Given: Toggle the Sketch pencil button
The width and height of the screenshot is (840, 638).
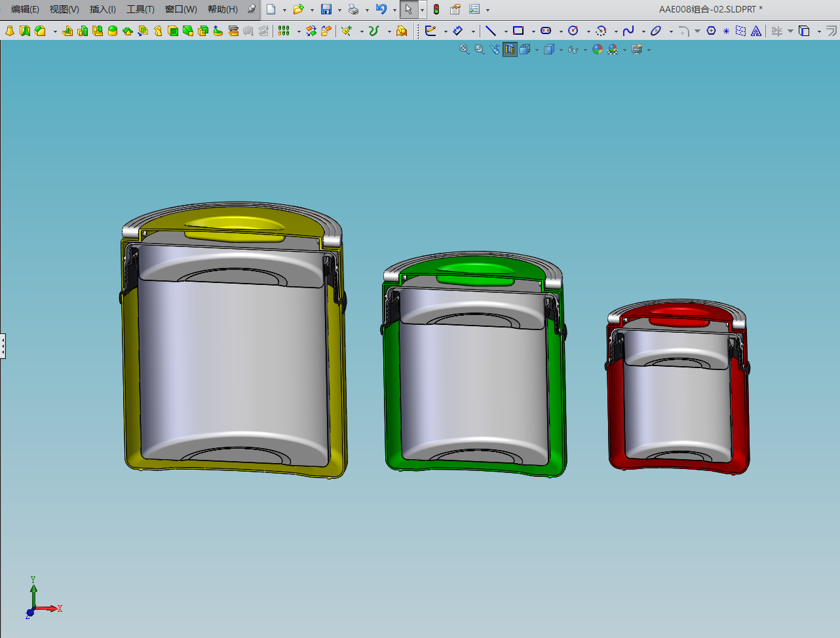Looking at the screenshot, I should pos(430,31).
